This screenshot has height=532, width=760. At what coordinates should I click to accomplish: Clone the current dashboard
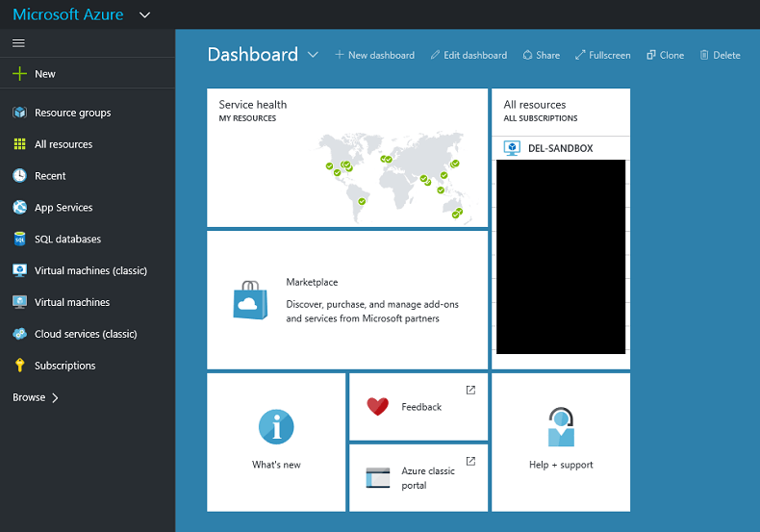pos(665,55)
